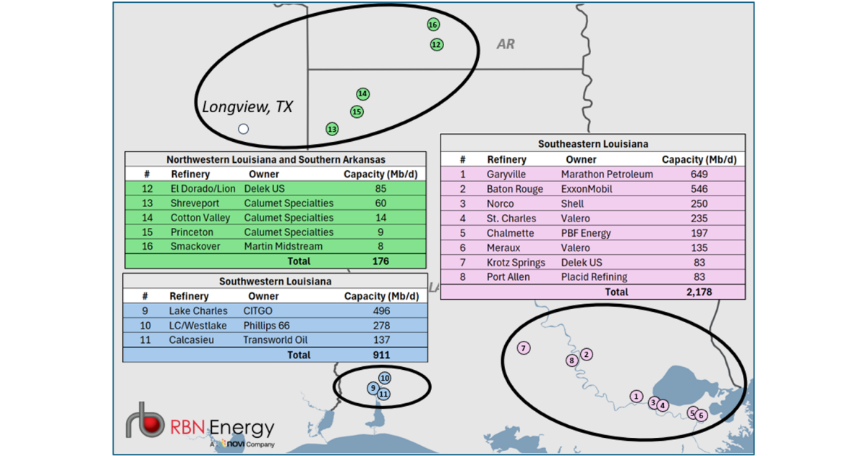This screenshot has height=456, width=868.
Task: Click the white Longview, TX location dot
Action: click(244, 129)
